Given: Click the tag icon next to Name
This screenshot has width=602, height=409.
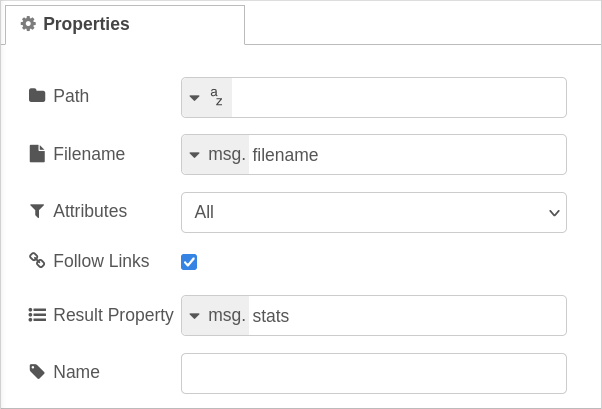Looking at the screenshot, I should coord(37,372).
